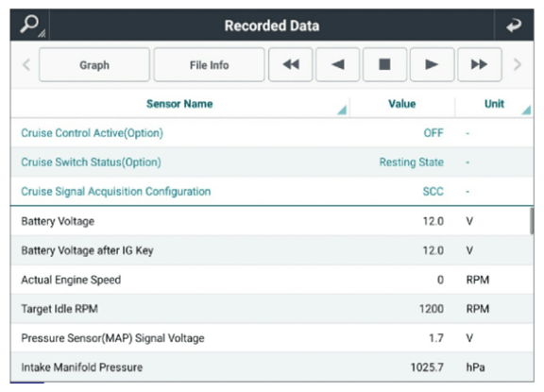Select the Battery Voltage row
This screenshot has width=544, height=392.
272,221
